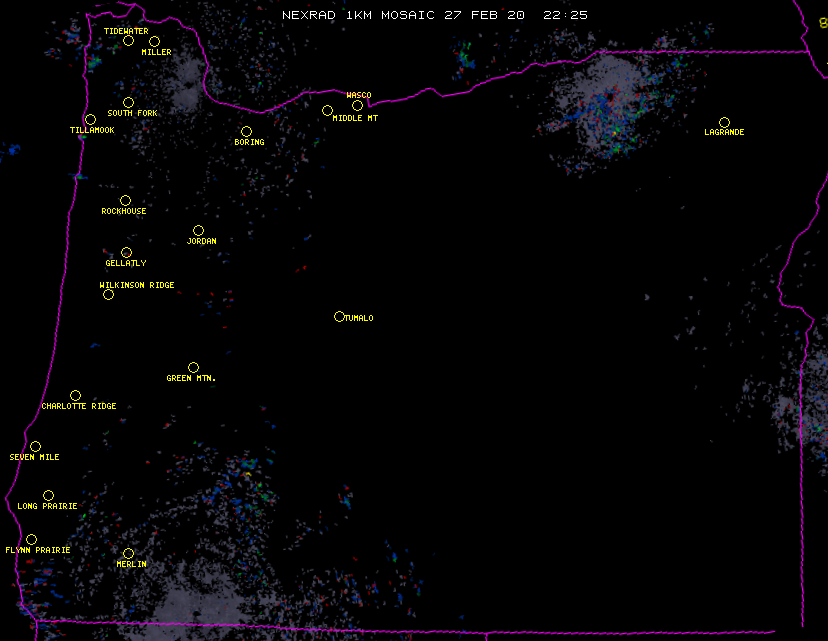Screen dimensions: 828x641
Task: Click the Long Prairie station circle
Action: pos(48,495)
